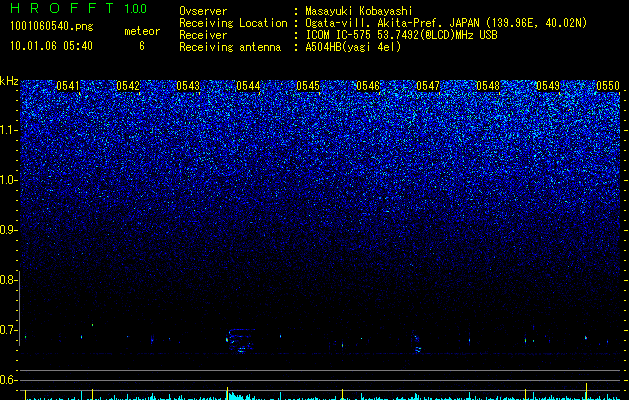This screenshot has height=400, width=629.
Task: Click the date stamp 10.01.06 05:40
Action: [x=51, y=46]
